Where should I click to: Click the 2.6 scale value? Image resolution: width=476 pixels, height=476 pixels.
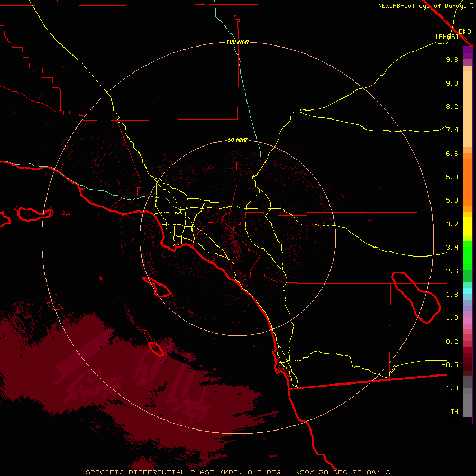452,271
